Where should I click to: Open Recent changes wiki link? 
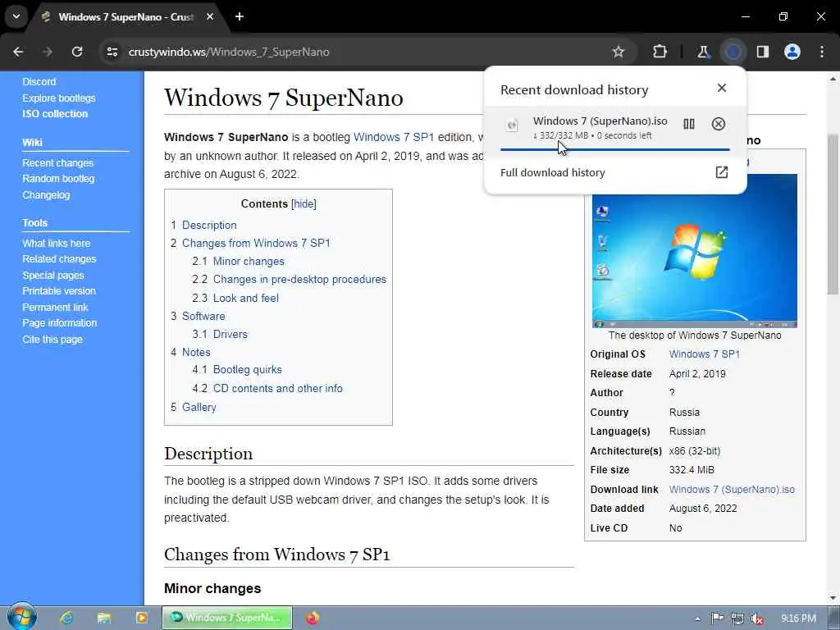[58, 163]
